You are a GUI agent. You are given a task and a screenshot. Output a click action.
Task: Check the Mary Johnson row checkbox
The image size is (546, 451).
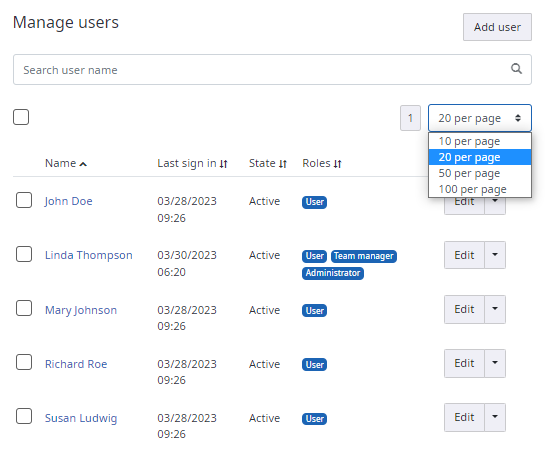click(24, 308)
